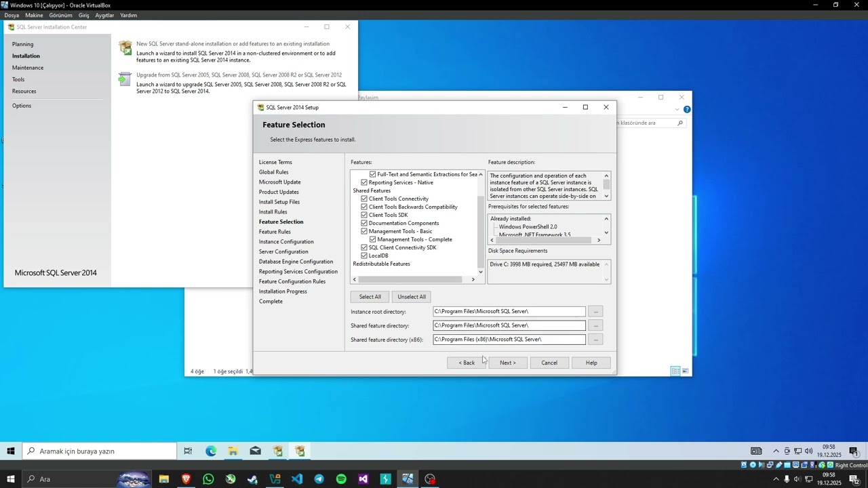Click the help question mark in Explorer window
The height and width of the screenshot is (488, 868).
click(x=687, y=109)
